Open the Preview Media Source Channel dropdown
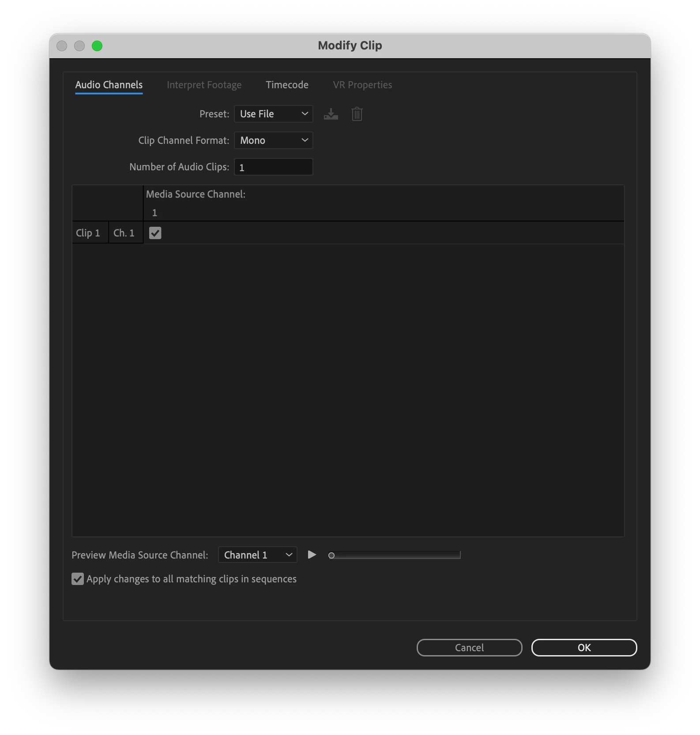Screen dimensions: 700x735 258,555
